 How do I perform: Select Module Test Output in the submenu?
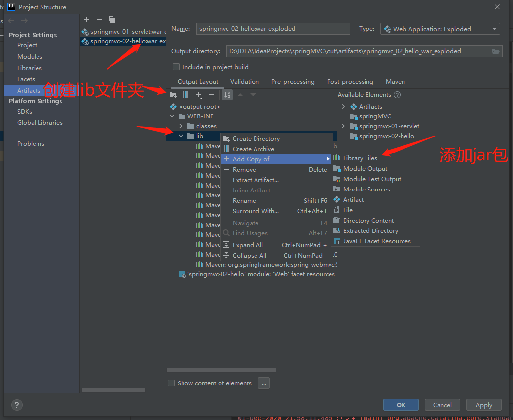[x=375, y=179]
